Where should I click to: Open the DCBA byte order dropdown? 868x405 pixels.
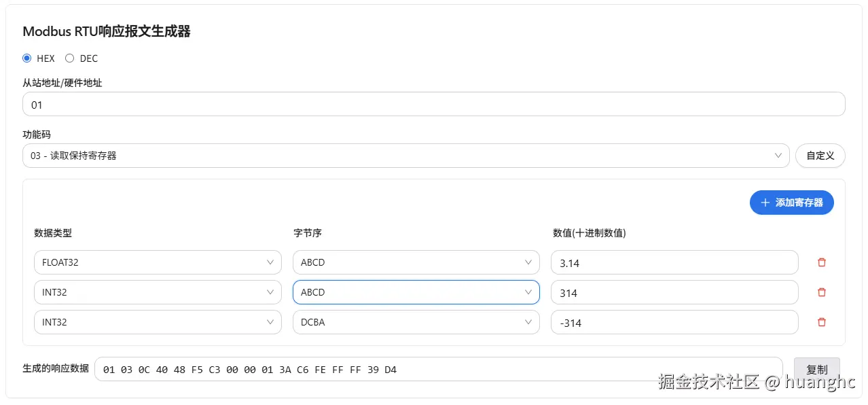point(416,322)
